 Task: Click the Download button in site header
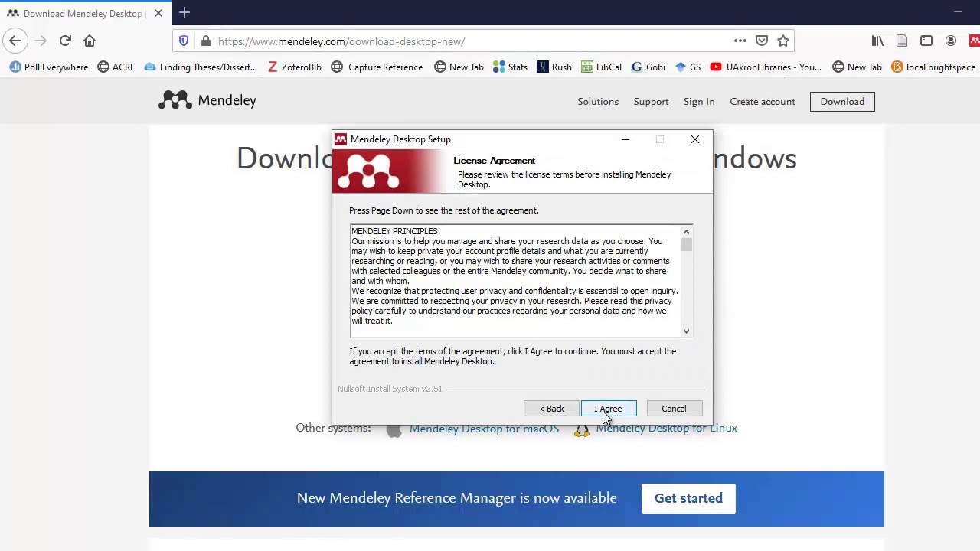pyautogui.click(x=842, y=101)
